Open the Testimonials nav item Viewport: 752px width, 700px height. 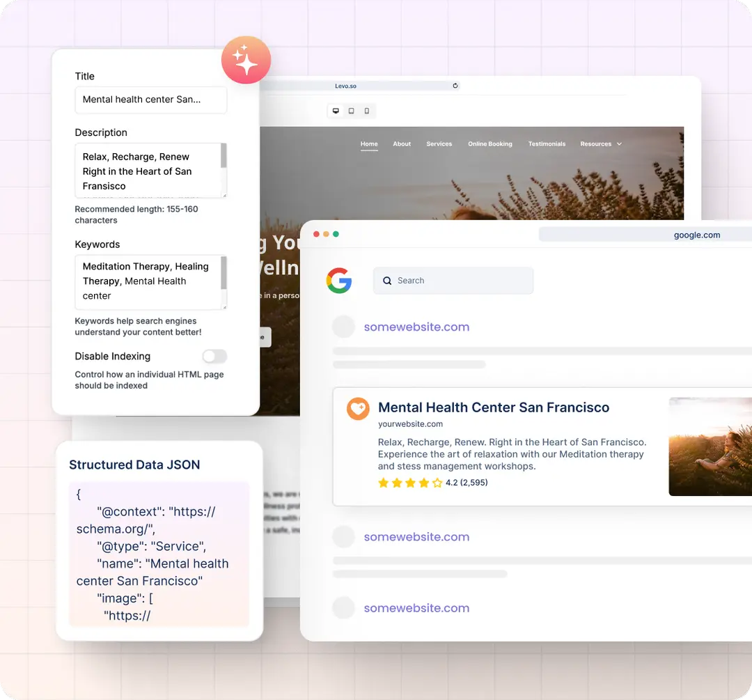(x=547, y=144)
